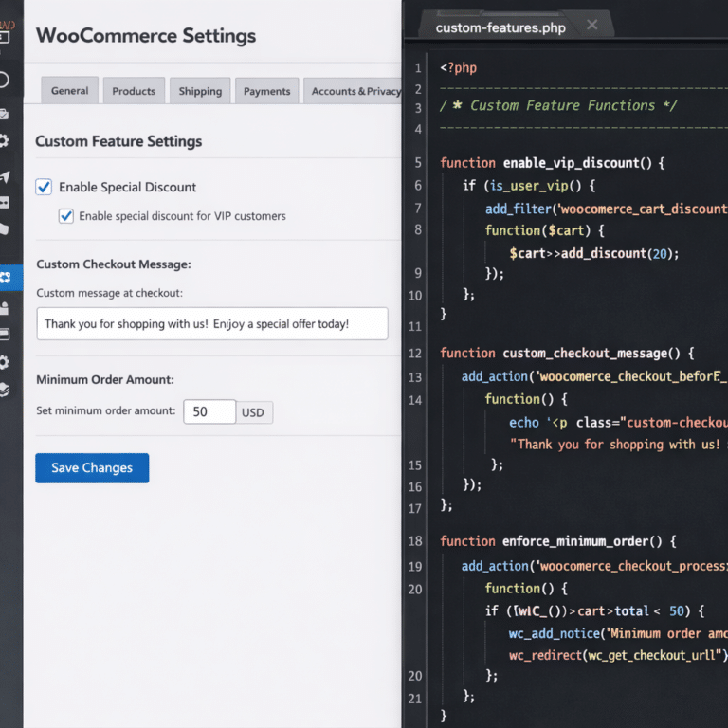
Task: Click line number 12 in the gutter
Action: click(x=415, y=354)
